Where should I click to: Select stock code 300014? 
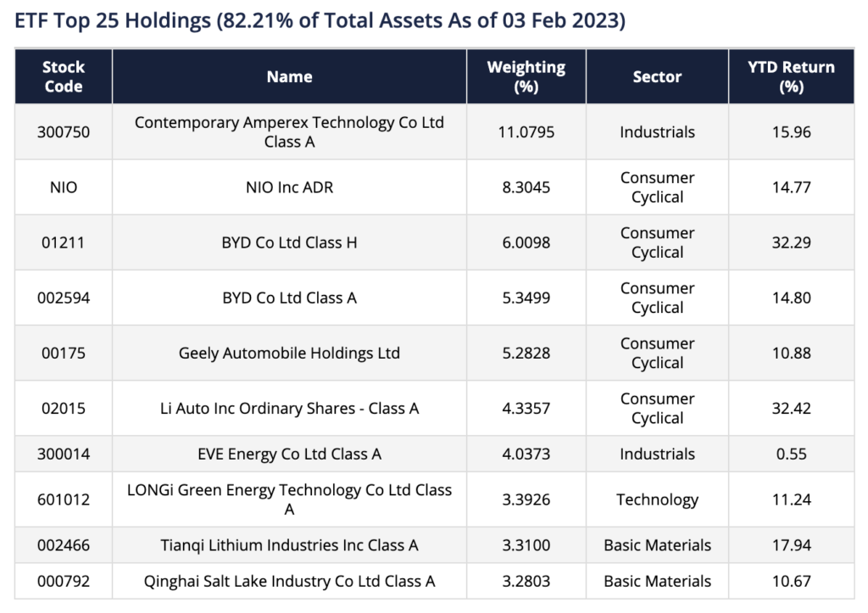(64, 454)
